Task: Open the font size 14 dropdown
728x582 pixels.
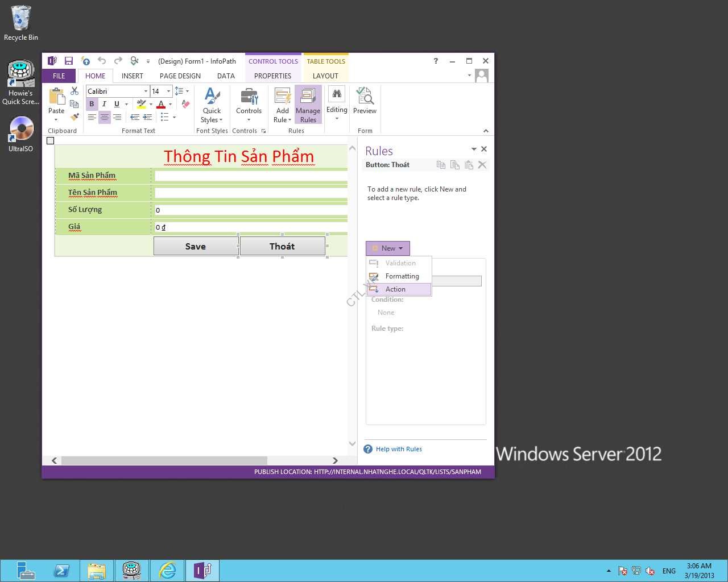Action: point(168,92)
